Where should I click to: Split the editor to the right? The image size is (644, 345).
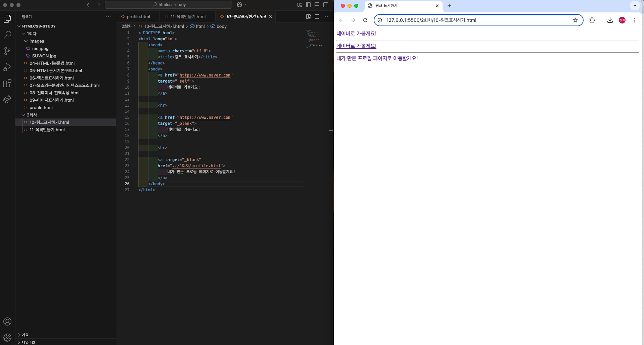click(x=317, y=16)
